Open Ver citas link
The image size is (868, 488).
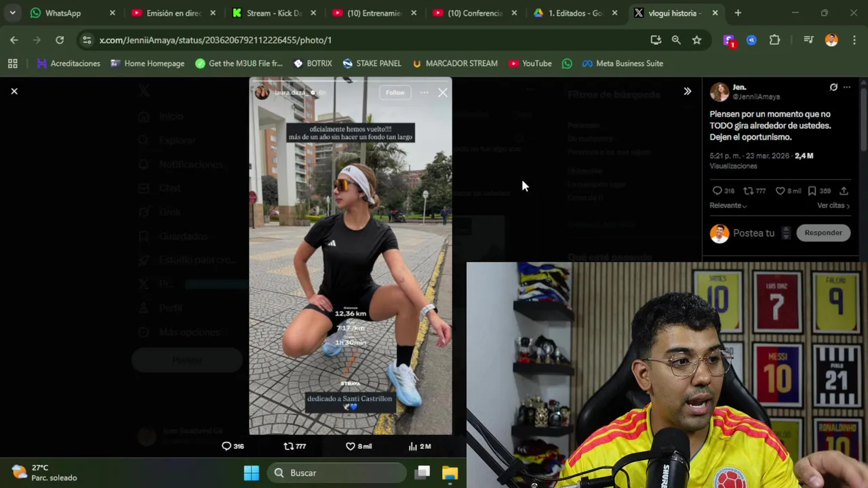click(x=833, y=205)
